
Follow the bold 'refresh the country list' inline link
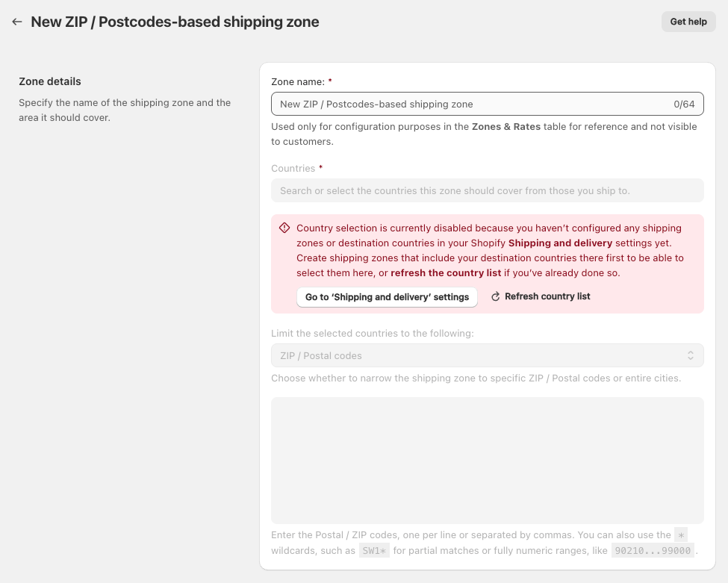tap(446, 273)
